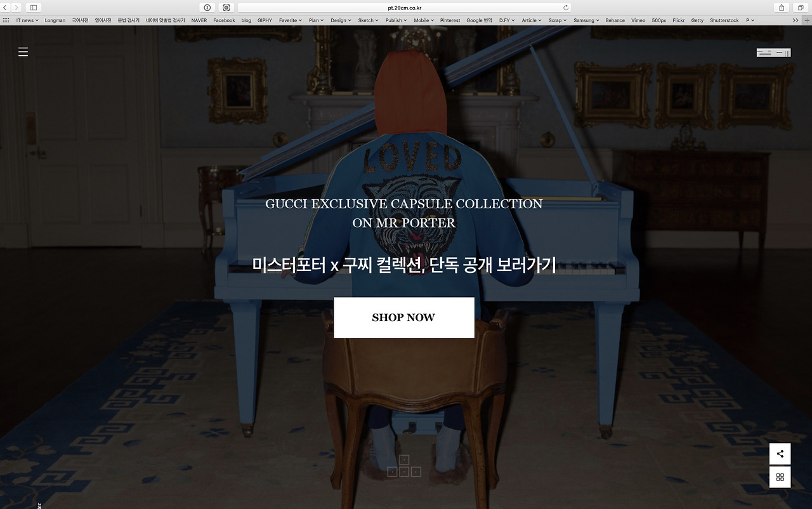Viewport: 812px width, 509px height.
Task: Click the share icon button
Action: [x=780, y=454]
